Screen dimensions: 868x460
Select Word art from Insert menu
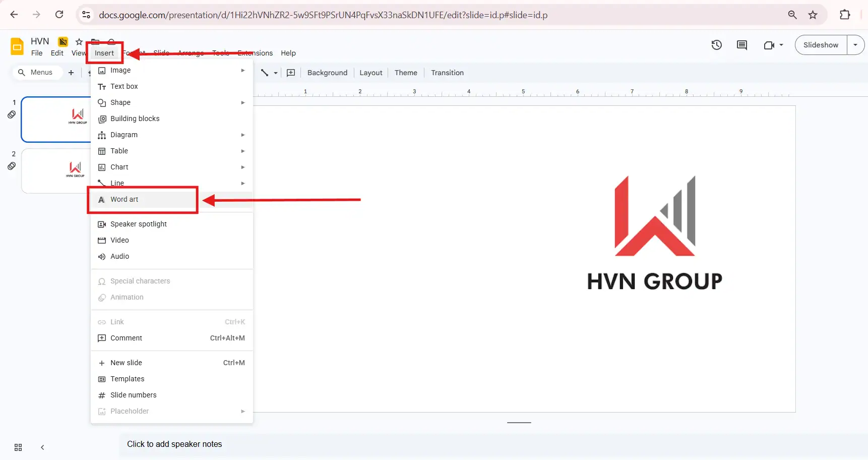coord(125,199)
